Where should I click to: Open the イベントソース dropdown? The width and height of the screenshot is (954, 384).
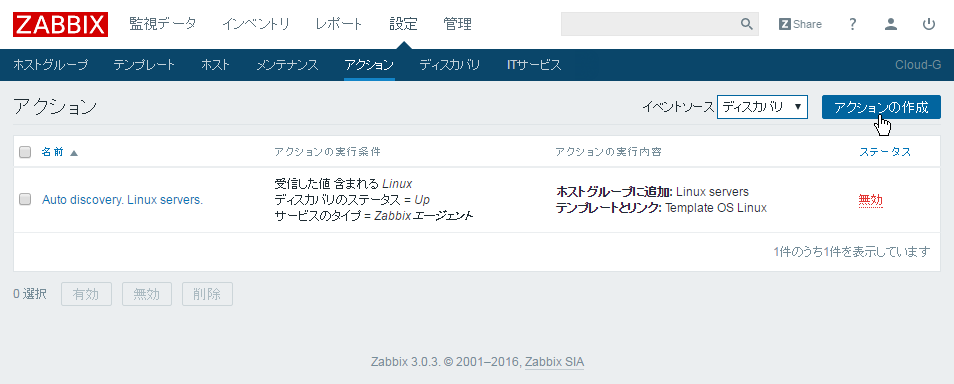[762, 107]
